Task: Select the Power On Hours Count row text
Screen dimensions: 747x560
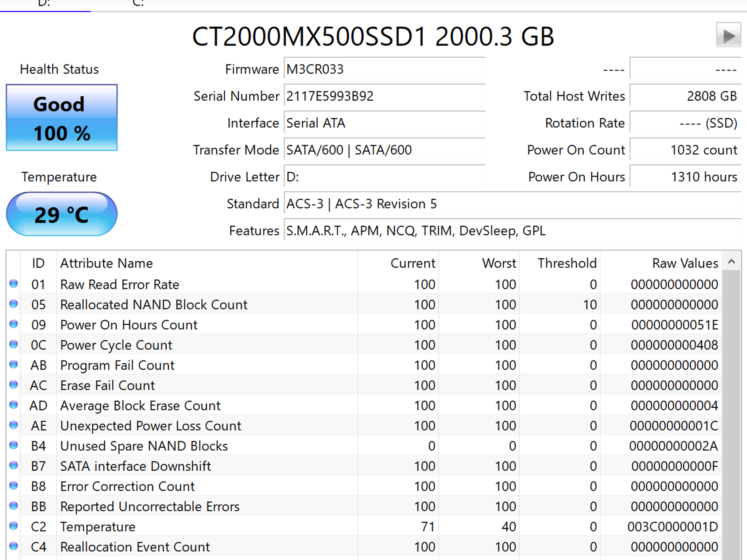Action: coord(129,325)
